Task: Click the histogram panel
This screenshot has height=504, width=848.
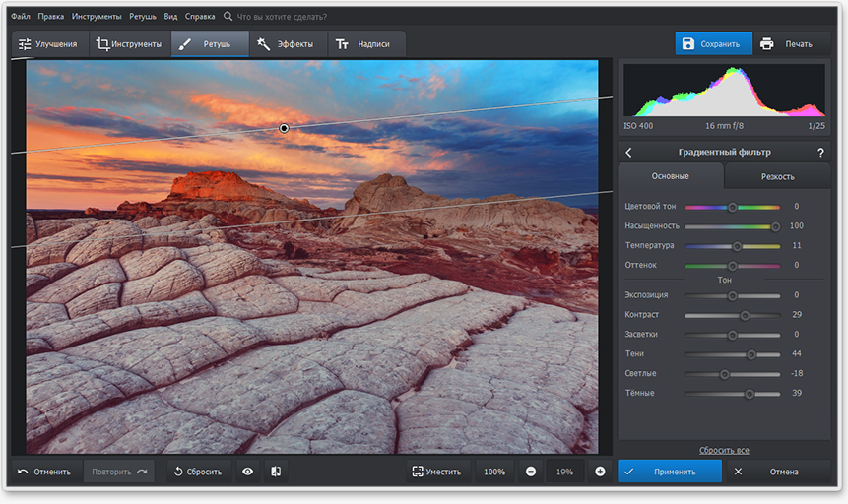Action: click(724, 91)
